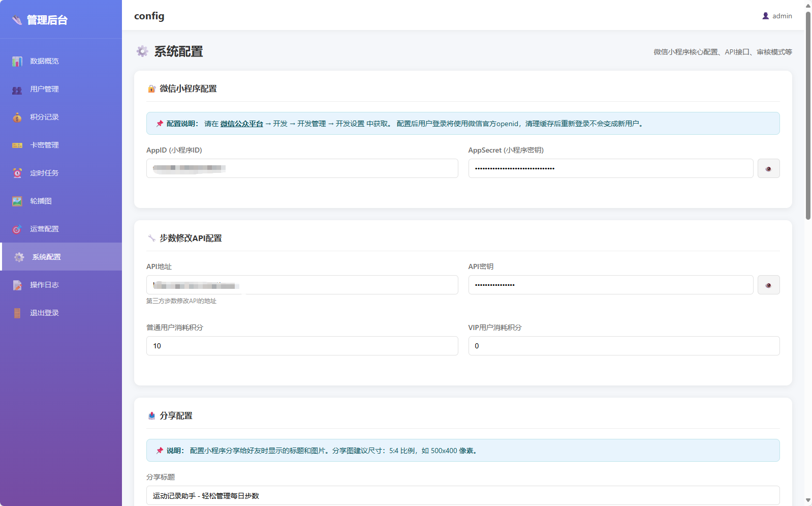Click the admin username at top right
Screen dimensions: 812x506
coord(782,16)
